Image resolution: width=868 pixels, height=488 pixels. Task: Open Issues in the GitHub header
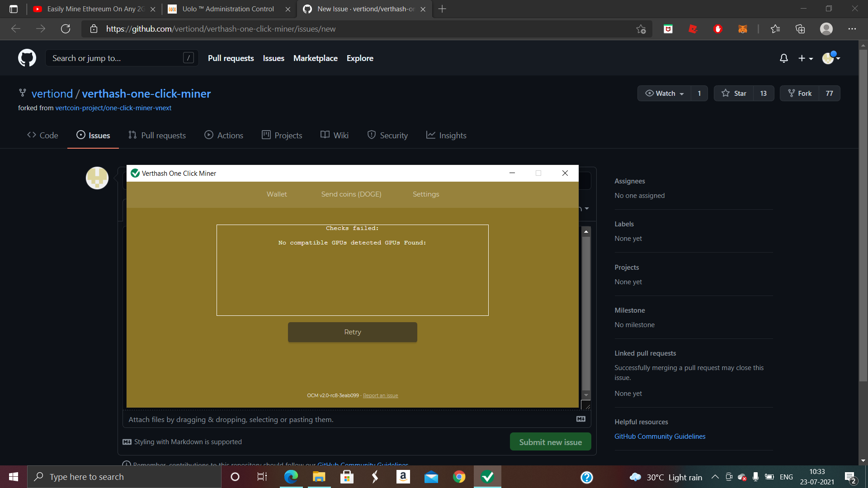(x=274, y=58)
